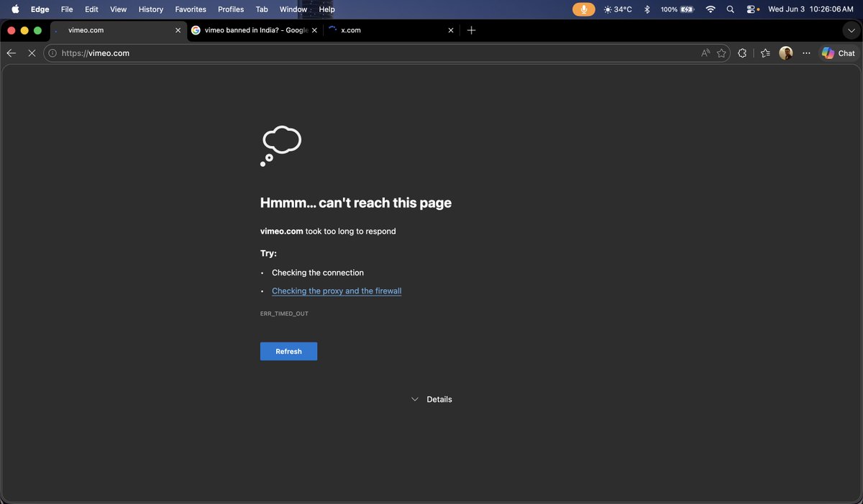The width and height of the screenshot is (863, 504).
Task: Open the Tab menu
Action: [262, 9]
